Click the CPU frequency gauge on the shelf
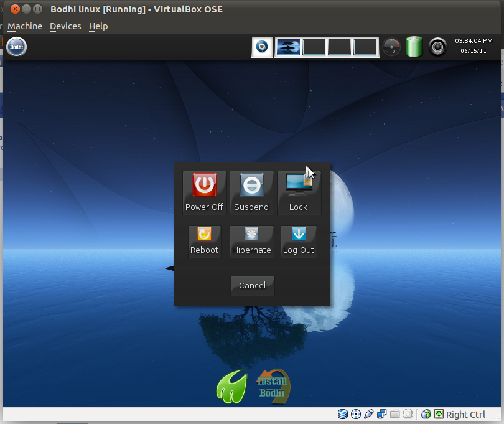The image size is (504, 424). pos(391,47)
